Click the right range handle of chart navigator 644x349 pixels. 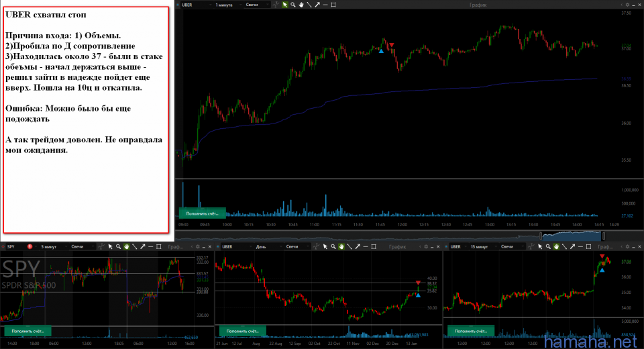click(x=603, y=236)
